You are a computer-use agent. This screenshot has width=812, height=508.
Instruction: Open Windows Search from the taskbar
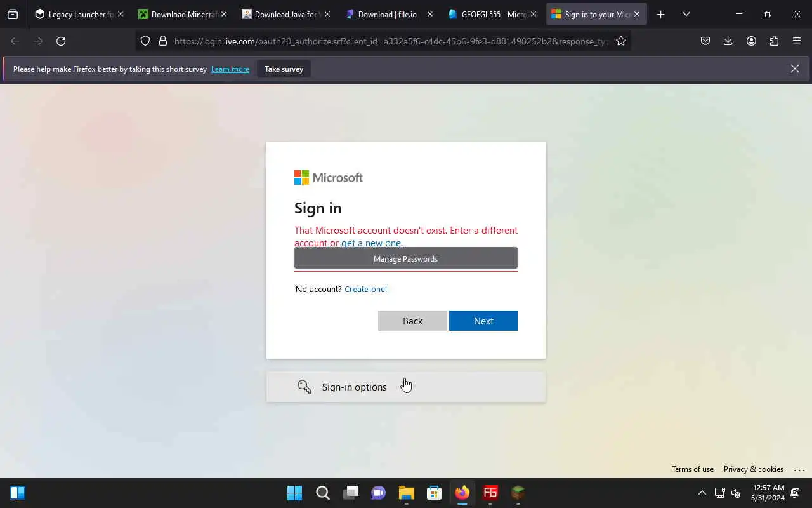(323, 493)
